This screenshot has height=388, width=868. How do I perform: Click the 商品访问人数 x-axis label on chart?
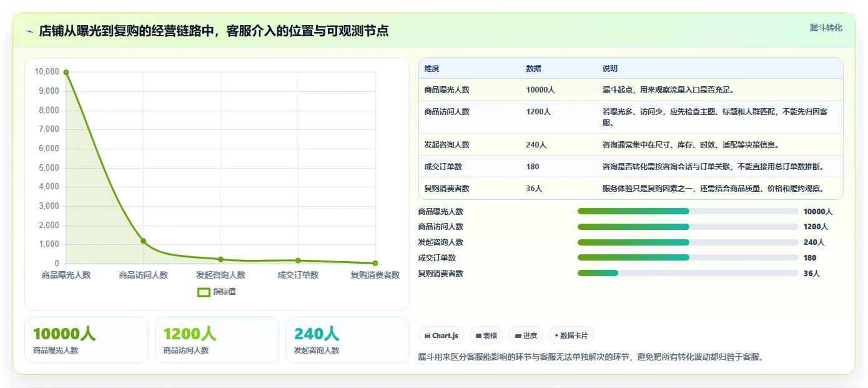click(x=144, y=275)
